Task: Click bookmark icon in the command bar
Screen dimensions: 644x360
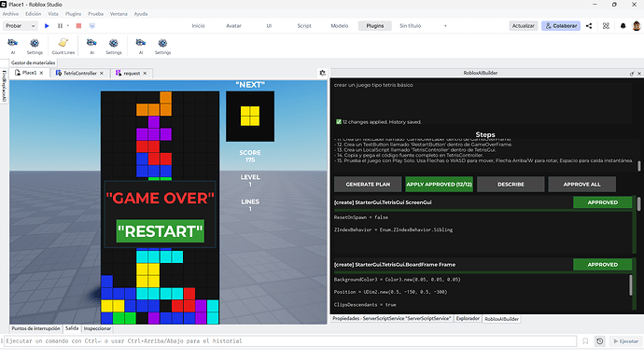Action: [x=585, y=341]
